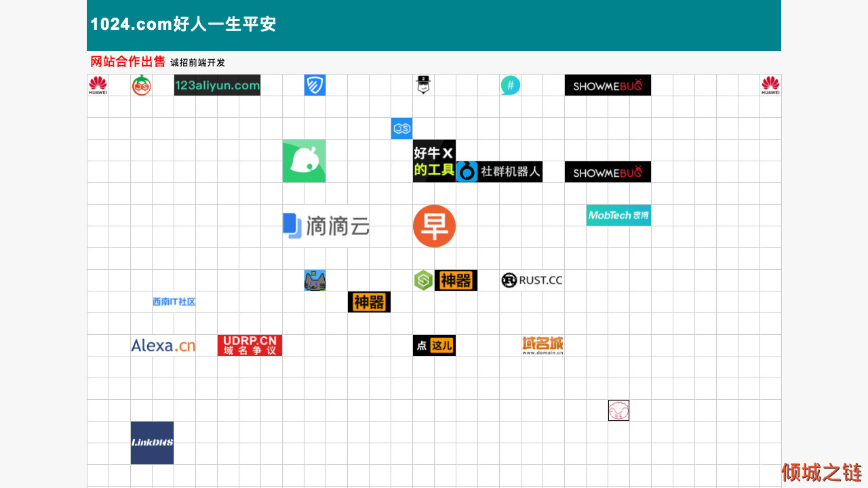Open the 滴滴云 logo
The image size is (868, 488).
[325, 226]
